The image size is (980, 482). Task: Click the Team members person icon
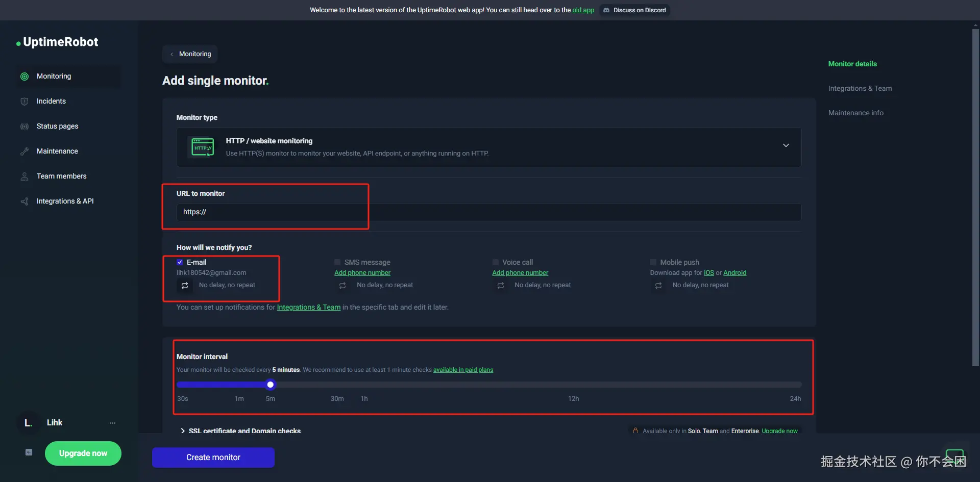[24, 176]
